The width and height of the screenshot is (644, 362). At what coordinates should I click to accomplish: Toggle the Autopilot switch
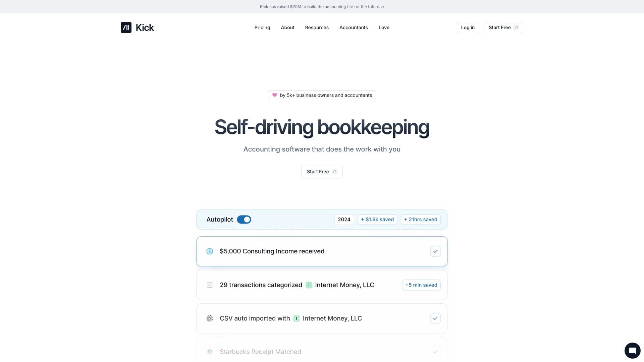[244, 220]
